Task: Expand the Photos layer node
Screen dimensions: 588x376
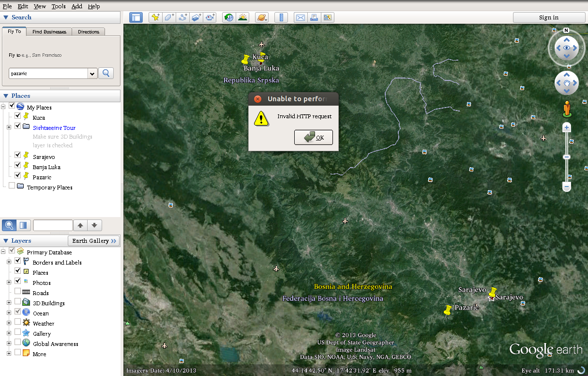Action: pos(9,282)
